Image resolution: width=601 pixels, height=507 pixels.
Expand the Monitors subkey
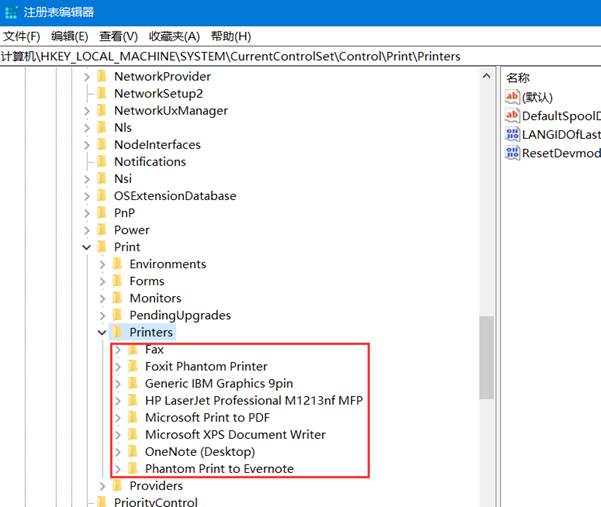[x=102, y=299]
